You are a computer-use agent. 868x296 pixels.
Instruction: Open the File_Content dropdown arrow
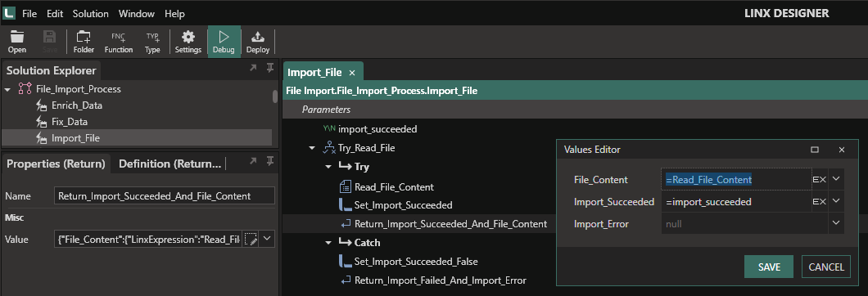[x=836, y=179]
